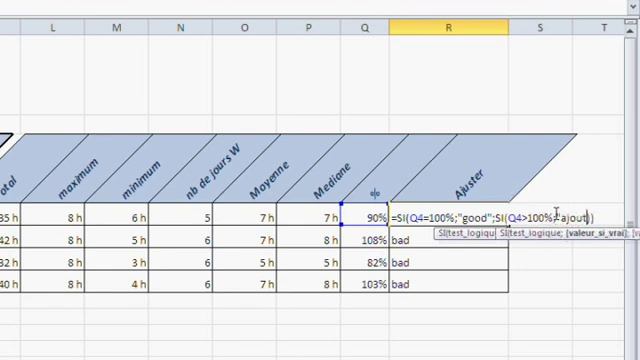
Task: Select the "8 h" maximum cell in the 82% row
Action: click(x=53, y=259)
